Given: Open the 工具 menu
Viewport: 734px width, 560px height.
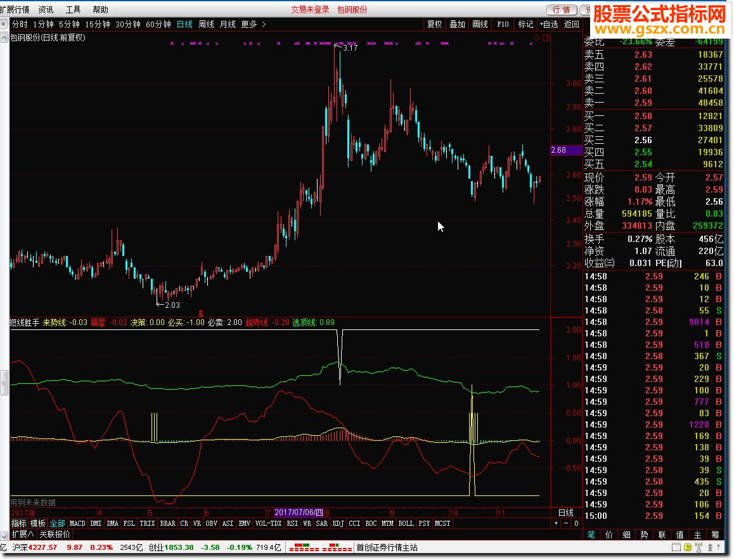Looking at the screenshot, I should click(73, 10).
